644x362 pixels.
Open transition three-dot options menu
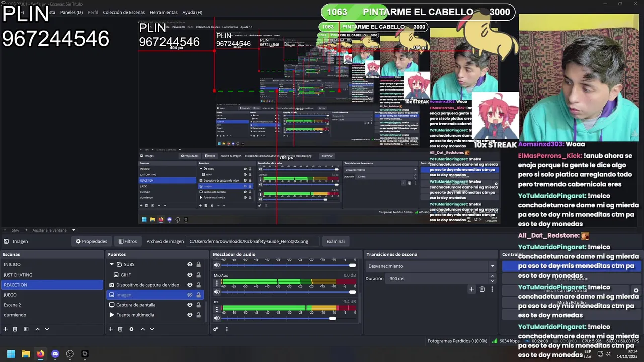(x=492, y=289)
